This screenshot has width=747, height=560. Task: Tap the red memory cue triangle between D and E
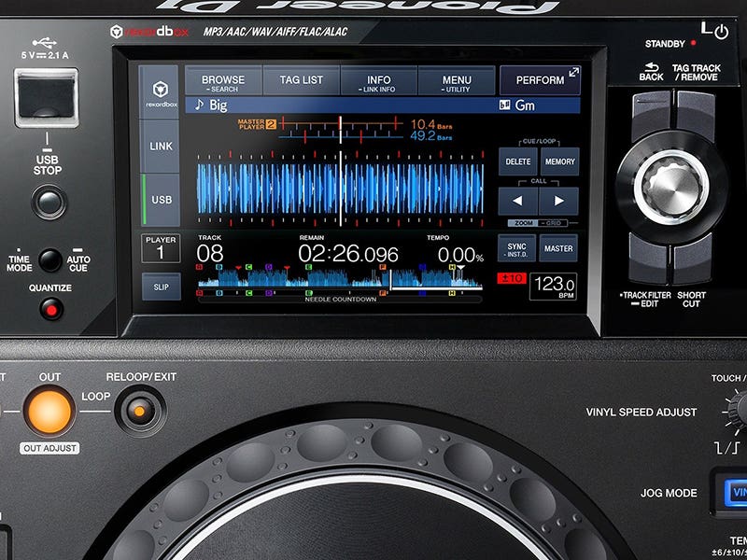point(288,268)
